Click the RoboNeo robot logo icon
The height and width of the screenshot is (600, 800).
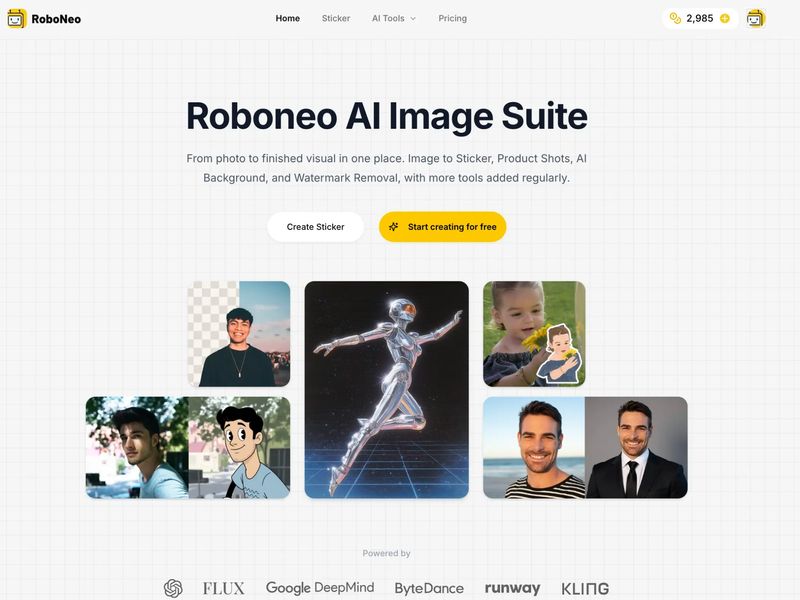[x=16, y=18]
